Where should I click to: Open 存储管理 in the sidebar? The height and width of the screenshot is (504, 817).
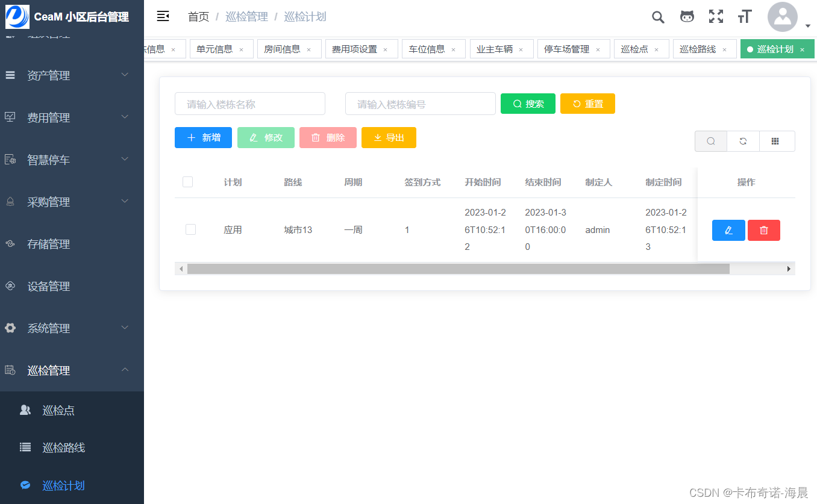[x=72, y=244]
